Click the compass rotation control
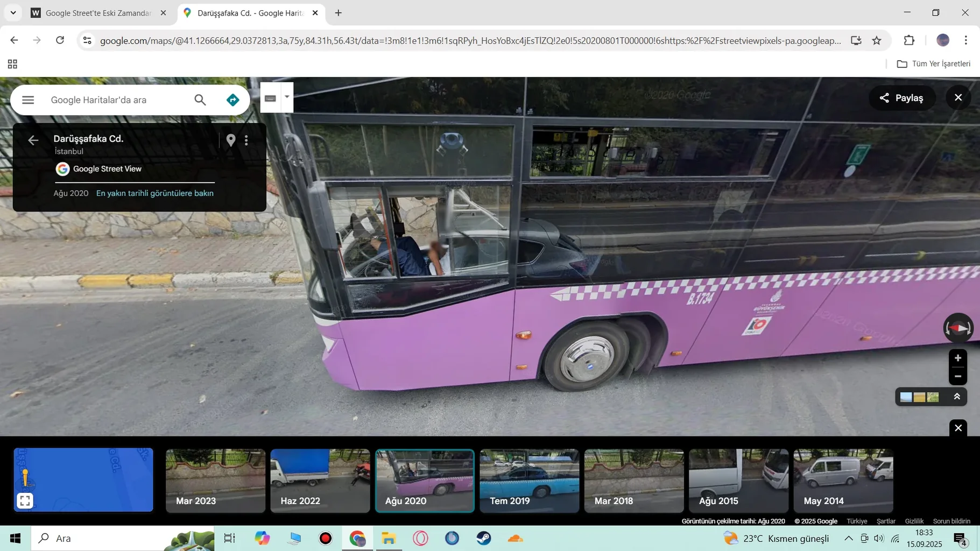This screenshot has height=551, width=980. [958, 328]
